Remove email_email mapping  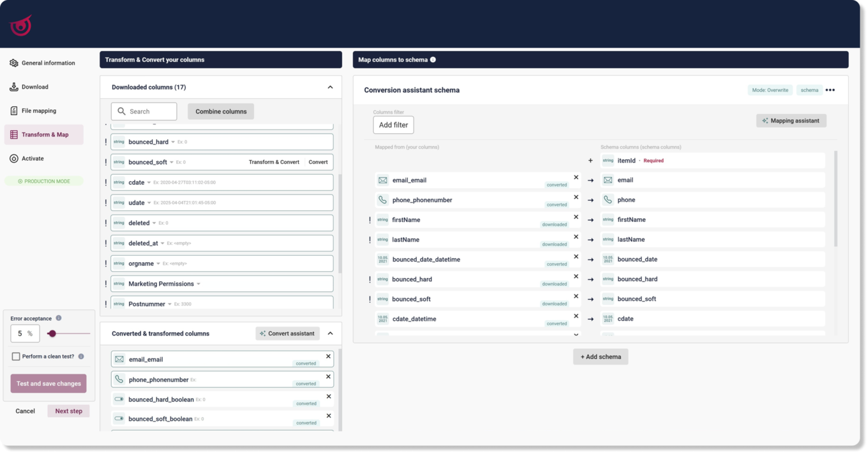coord(576,177)
